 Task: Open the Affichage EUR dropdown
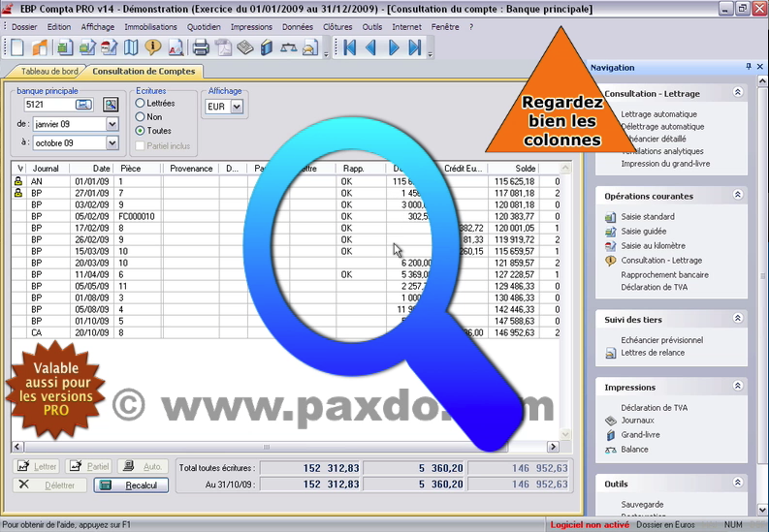(237, 107)
